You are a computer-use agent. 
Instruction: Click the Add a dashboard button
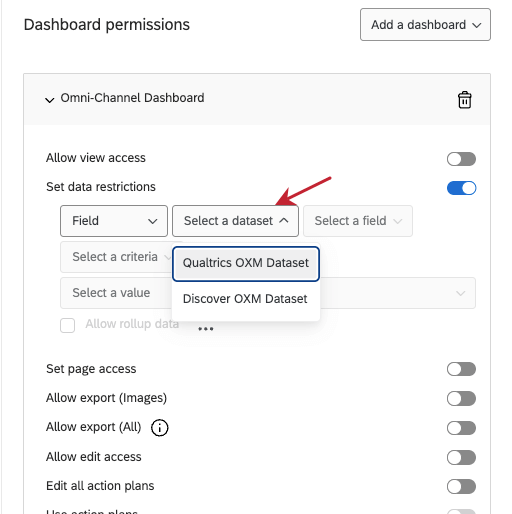tap(425, 25)
